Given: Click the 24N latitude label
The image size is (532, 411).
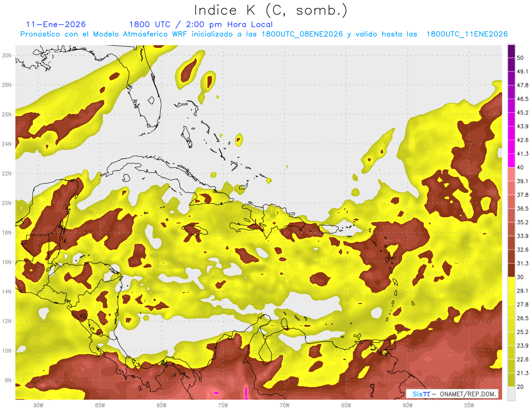Looking at the screenshot, I should [x=7, y=144].
